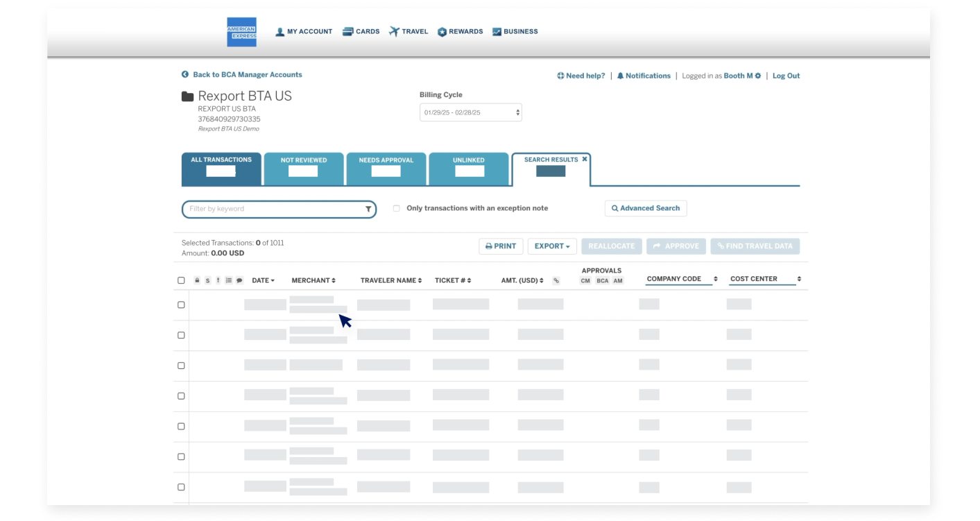980x521 pixels.
Task: Open the Billing Cycle dropdown
Action: click(x=470, y=112)
